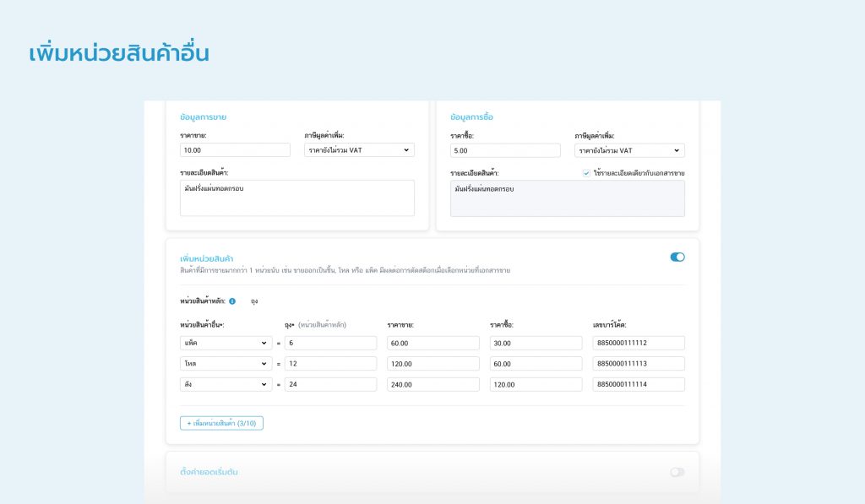Click the ราคาขาย field showing 10.00
The height and width of the screenshot is (504, 865).
point(235,150)
